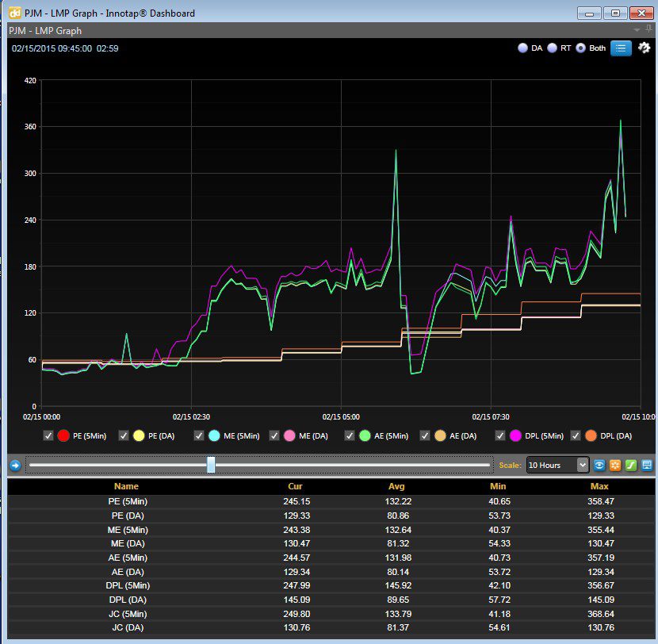Select the AE (DA) table row name
Viewport: 658px width, 644px height.
[128, 572]
